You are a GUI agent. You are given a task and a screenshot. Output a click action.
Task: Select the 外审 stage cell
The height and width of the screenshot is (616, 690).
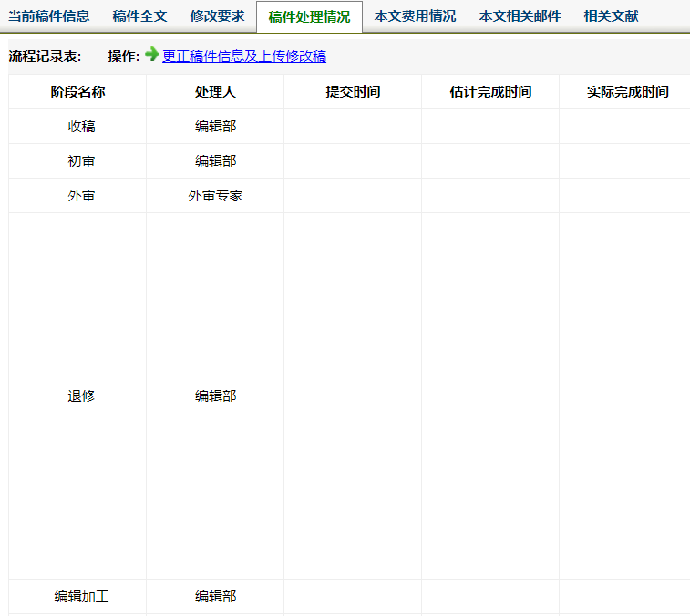pyautogui.click(x=77, y=196)
